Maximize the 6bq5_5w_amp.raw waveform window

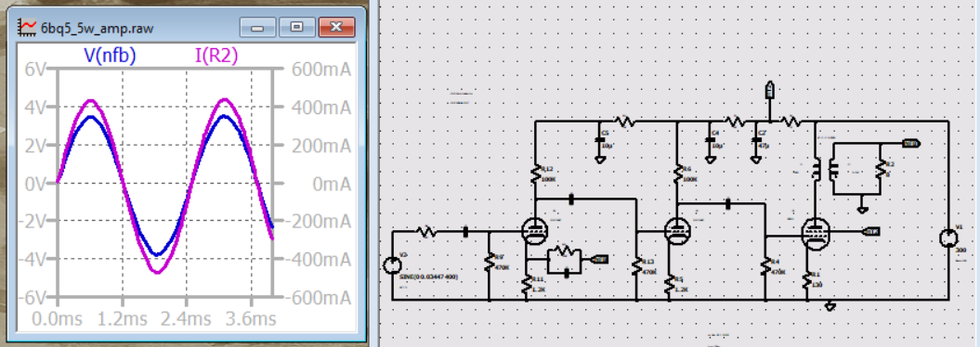[297, 27]
